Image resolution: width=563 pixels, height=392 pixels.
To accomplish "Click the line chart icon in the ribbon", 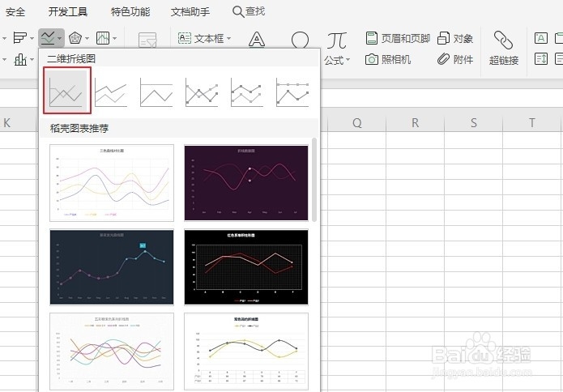I will point(48,38).
